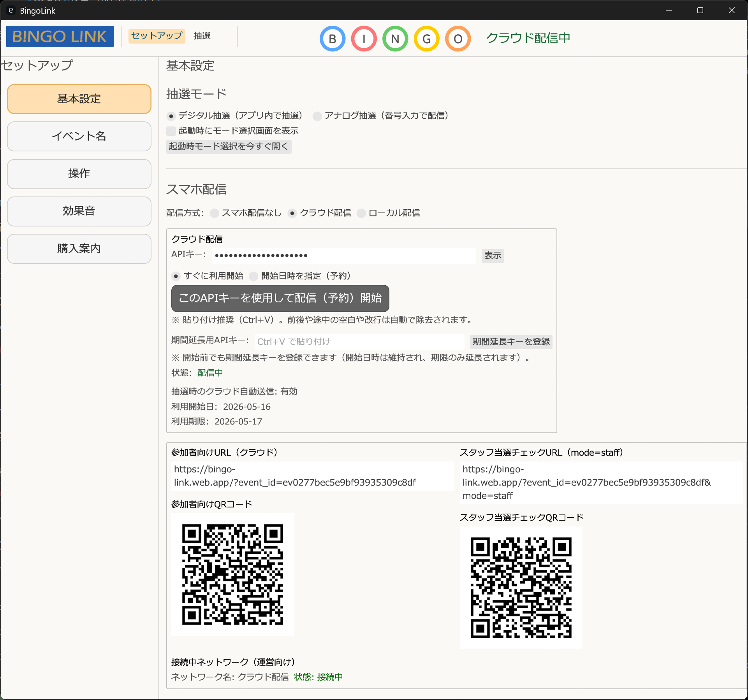Image resolution: width=748 pixels, height=700 pixels.
Task: Click ネットワーク名: クラウド配信 text
Action: pos(230,677)
